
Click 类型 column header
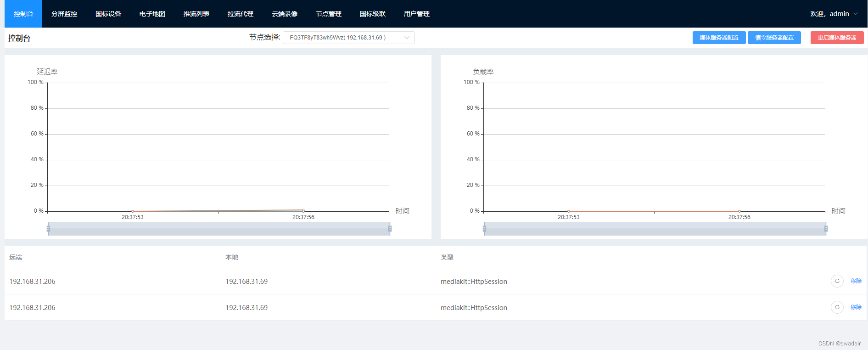coord(447,257)
